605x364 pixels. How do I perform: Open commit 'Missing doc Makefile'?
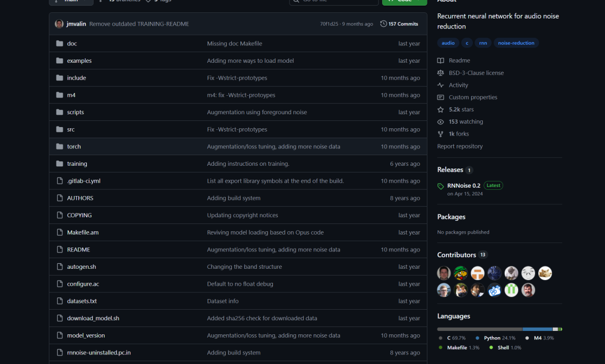click(x=234, y=44)
